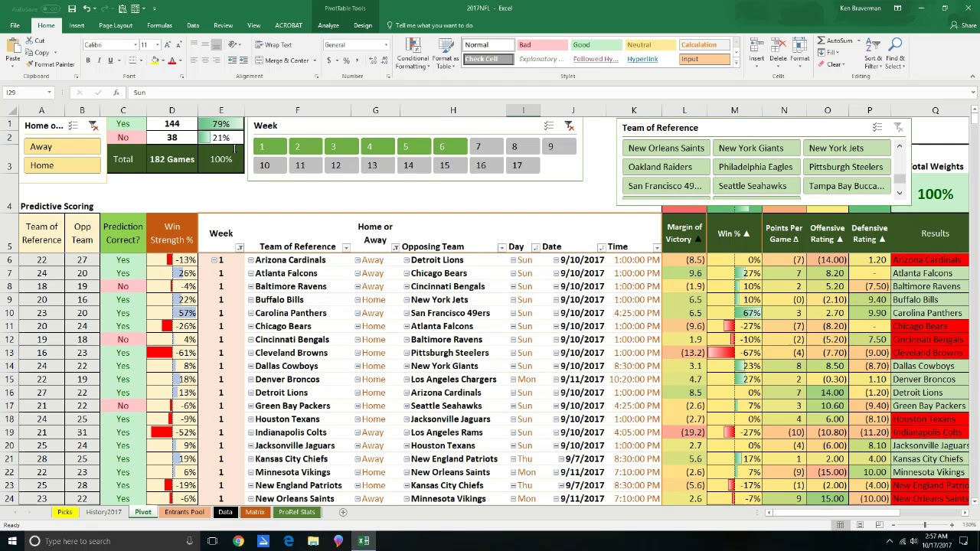Undo the last action

(x=87, y=8)
